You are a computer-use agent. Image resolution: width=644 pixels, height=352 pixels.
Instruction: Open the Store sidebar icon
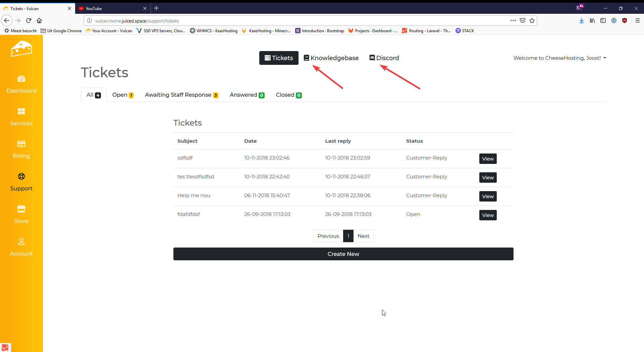point(21,209)
